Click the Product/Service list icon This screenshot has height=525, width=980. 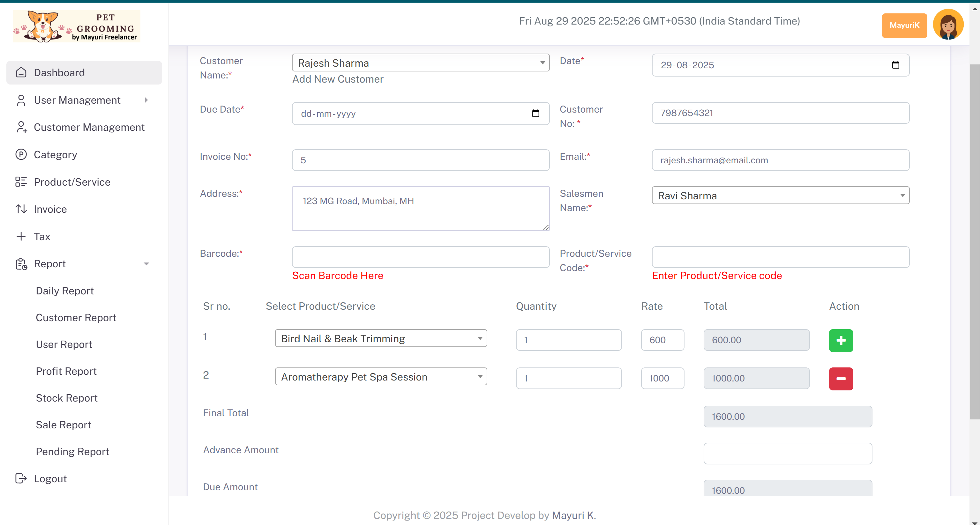(x=21, y=182)
